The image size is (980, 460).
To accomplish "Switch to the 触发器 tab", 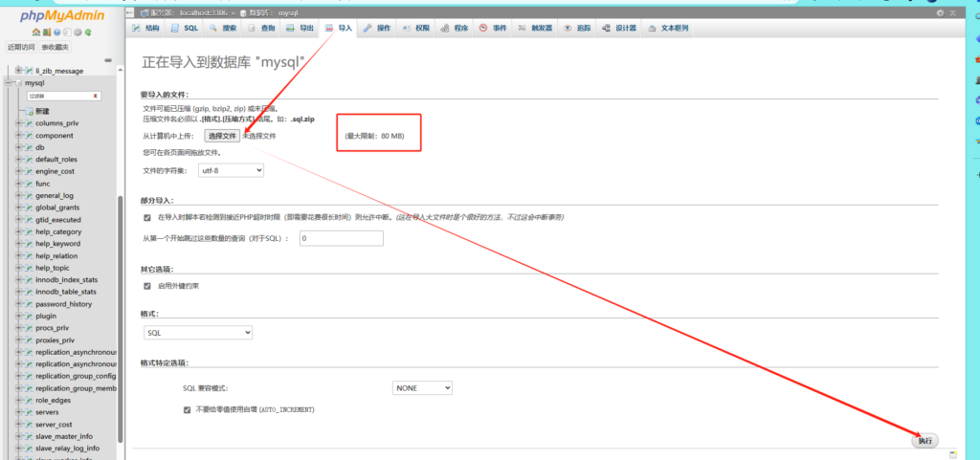I will coord(536,28).
